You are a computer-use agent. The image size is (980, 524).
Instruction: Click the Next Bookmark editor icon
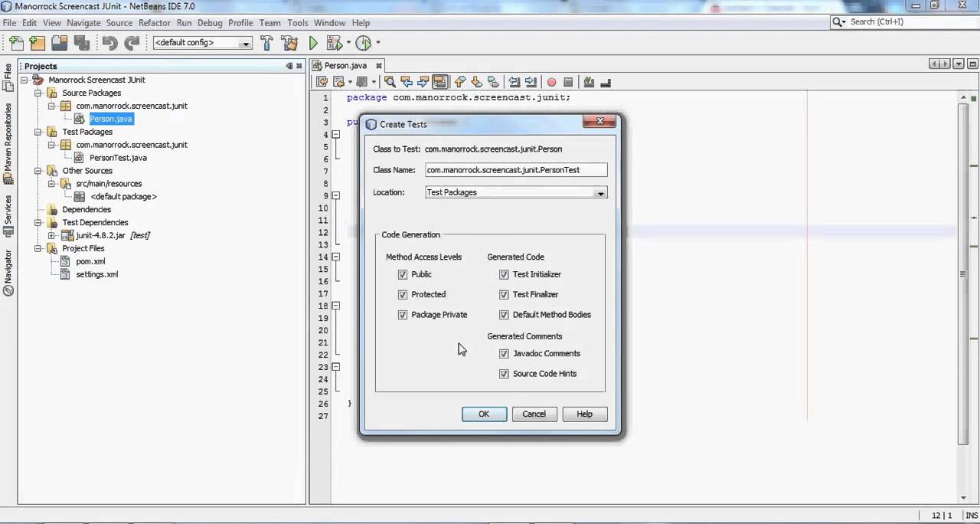click(476, 82)
